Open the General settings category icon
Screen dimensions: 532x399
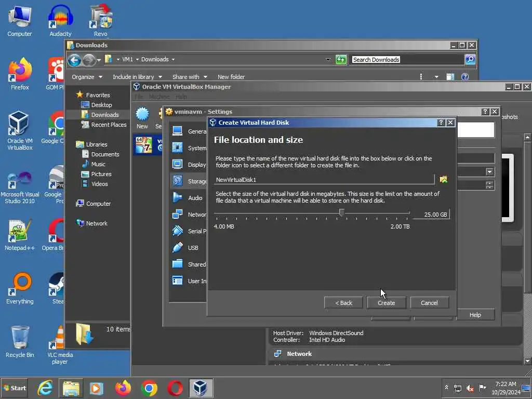[178, 131]
